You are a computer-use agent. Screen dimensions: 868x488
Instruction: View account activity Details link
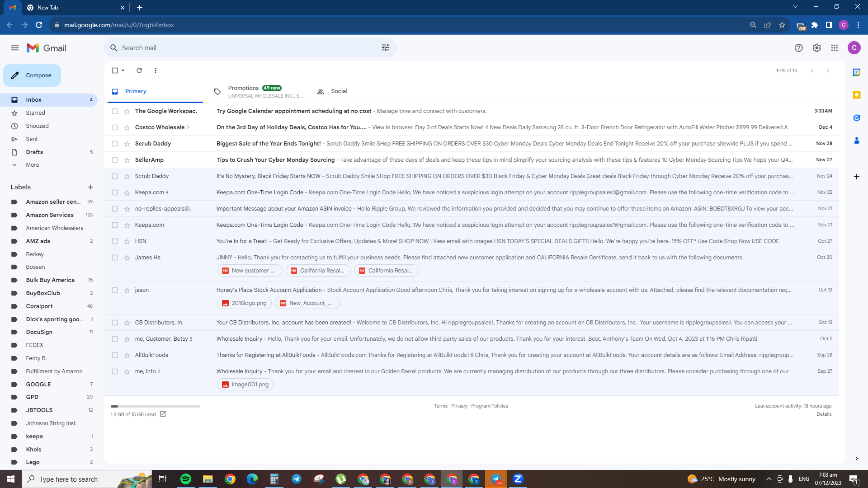824,414
